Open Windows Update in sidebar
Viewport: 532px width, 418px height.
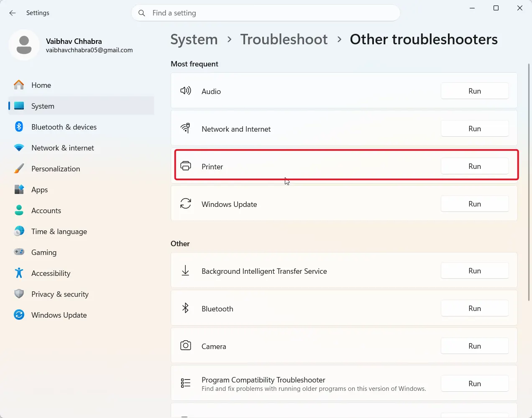click(x=81, y=315)
